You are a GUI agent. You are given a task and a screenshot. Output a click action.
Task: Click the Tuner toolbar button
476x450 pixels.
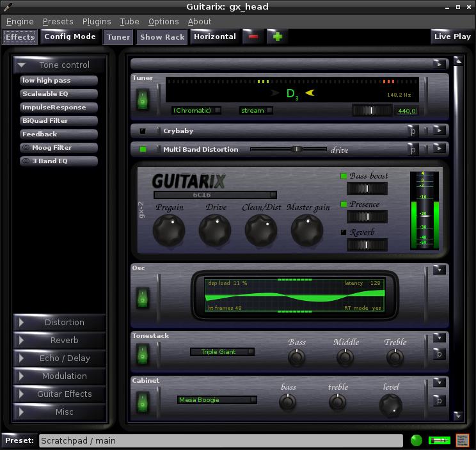click(x=118, y=36)
